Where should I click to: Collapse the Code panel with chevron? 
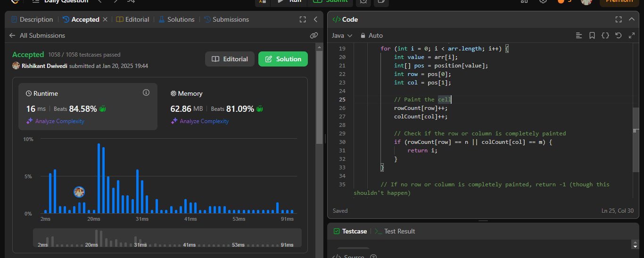pyautogui.click(x=632, y=19)
